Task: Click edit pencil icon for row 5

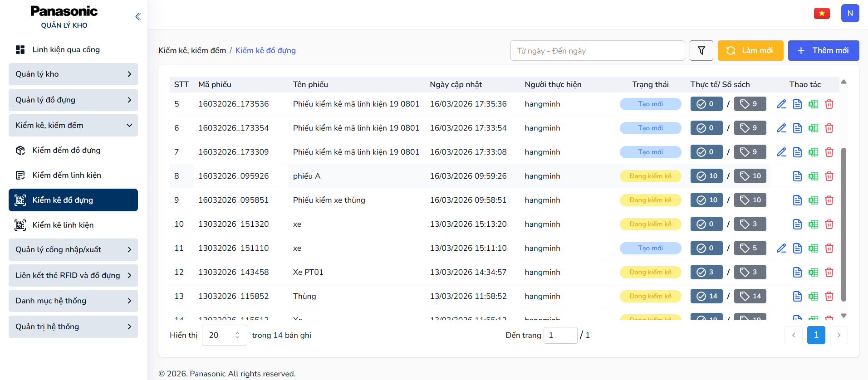Action: (781, 104)
